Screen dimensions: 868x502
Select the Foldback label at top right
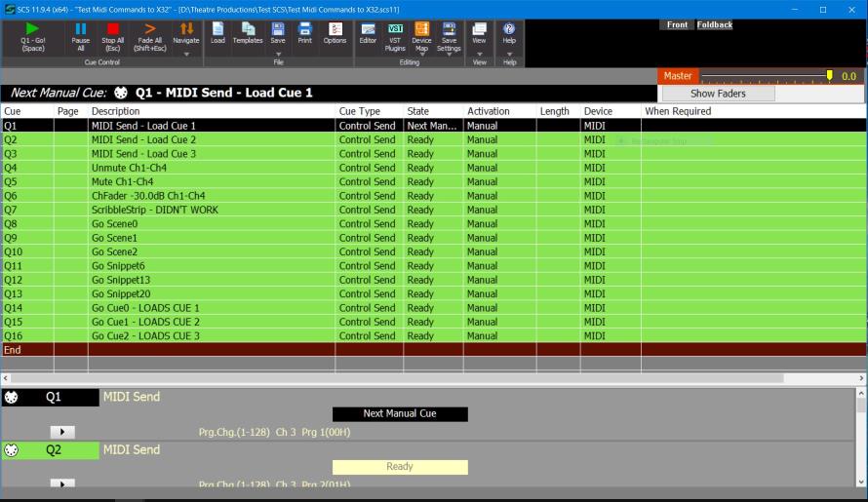(714, 24)
